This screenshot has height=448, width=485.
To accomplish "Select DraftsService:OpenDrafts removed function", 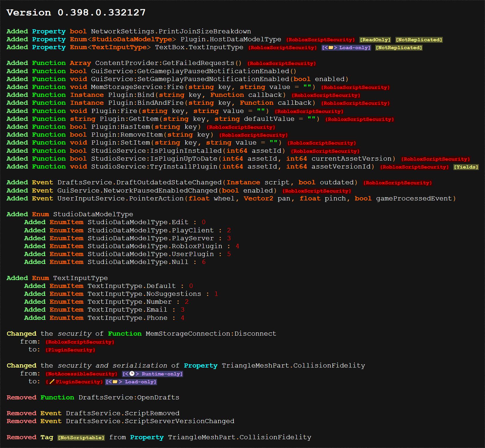I will (x=129, y=397).
